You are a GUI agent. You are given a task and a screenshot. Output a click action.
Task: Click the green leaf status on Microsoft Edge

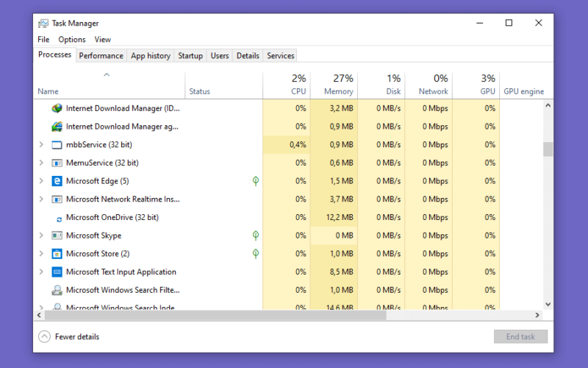pyautogui.click(x=255, y=181)
